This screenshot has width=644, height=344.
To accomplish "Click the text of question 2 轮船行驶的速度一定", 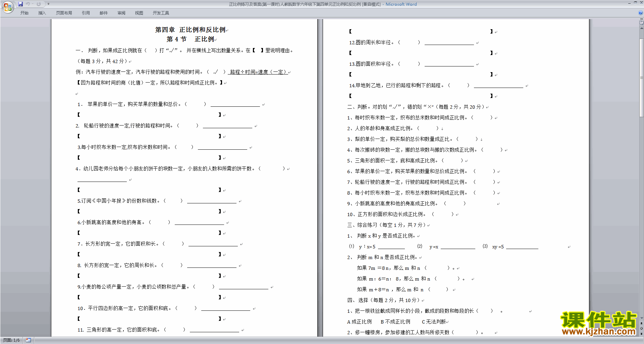I will click(x=127, y=126).
